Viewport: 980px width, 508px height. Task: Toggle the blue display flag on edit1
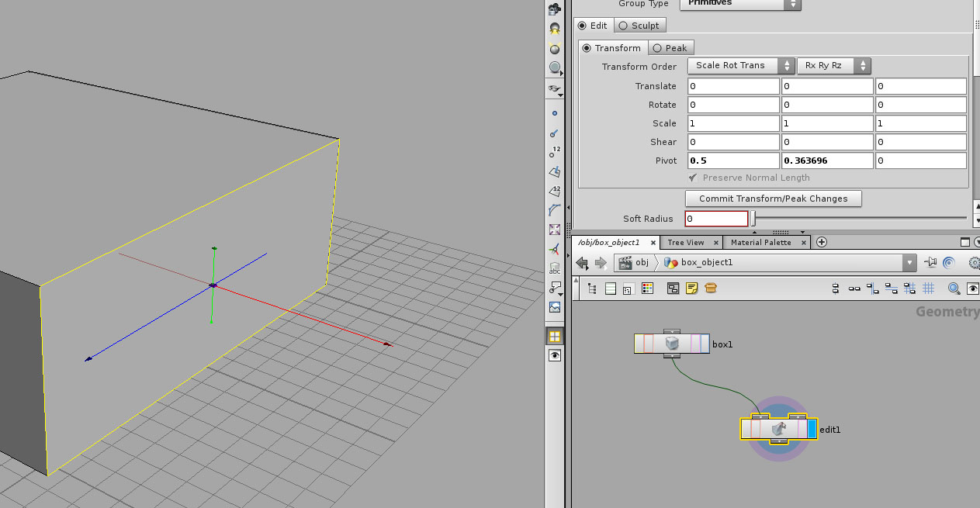812,429
